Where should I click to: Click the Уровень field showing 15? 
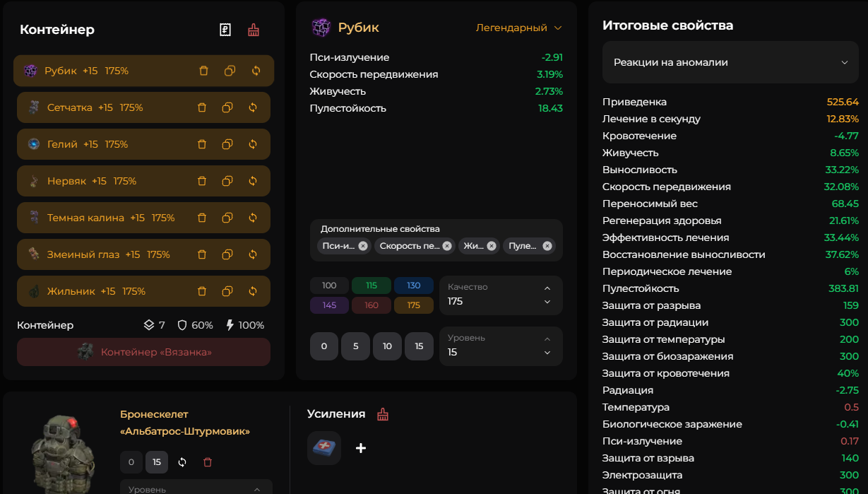(x=500, y=346)
